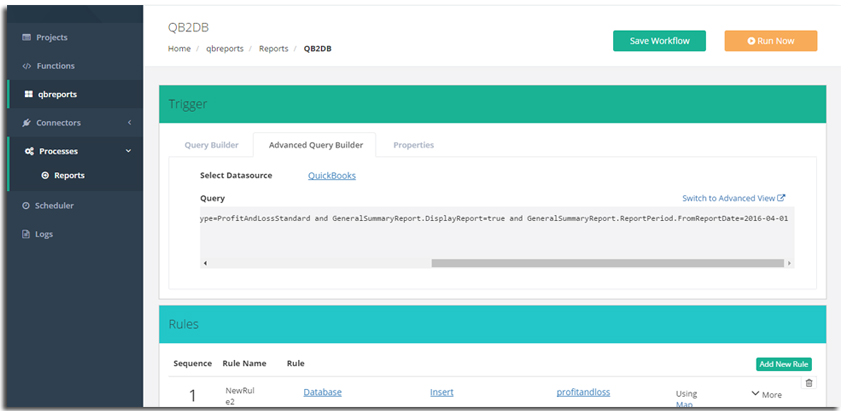Expand the Connectors submenu arrow
The width and height of the screenshot is (848, 411).
129,123
